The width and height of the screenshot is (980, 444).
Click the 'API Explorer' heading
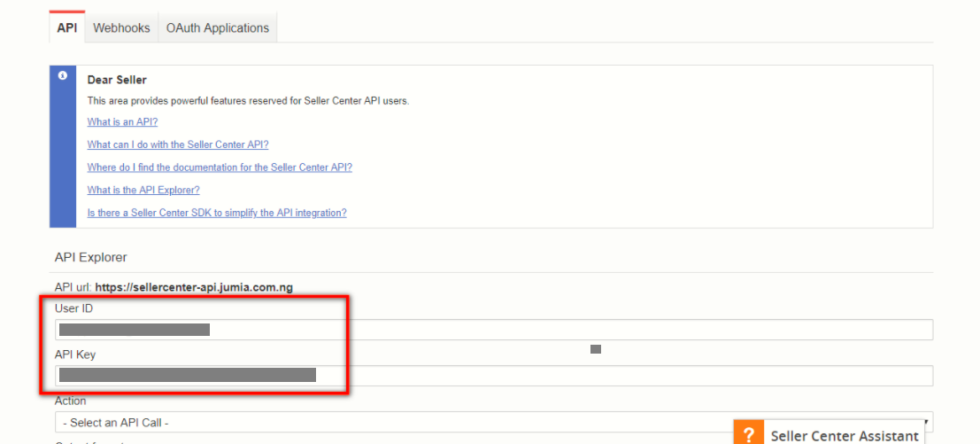click(x=90, y=257)
